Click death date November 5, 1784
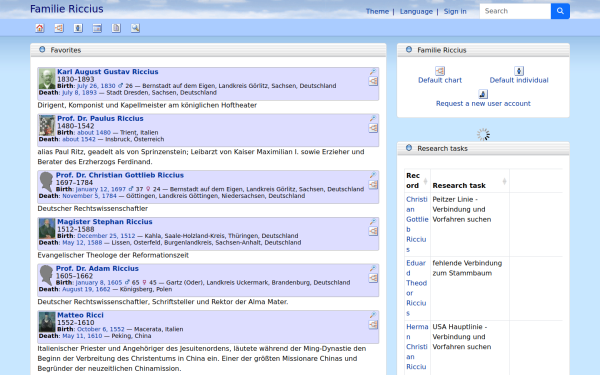600x375 pixels. [90, 196]
